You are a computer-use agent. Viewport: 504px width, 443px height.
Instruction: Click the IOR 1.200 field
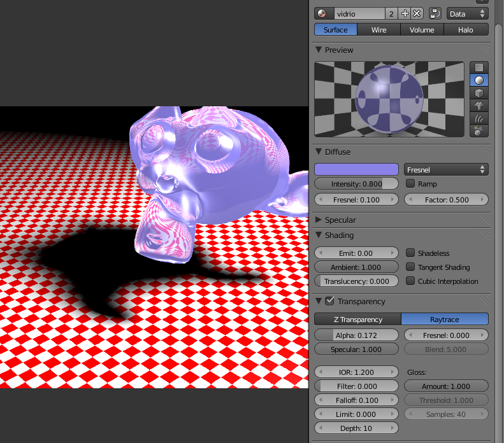(x=356, y=372)
